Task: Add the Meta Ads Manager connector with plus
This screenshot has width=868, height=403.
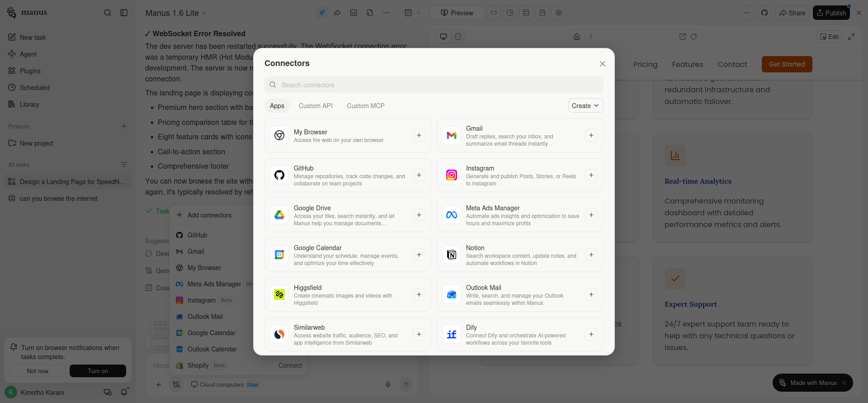Action: [591, 215]
